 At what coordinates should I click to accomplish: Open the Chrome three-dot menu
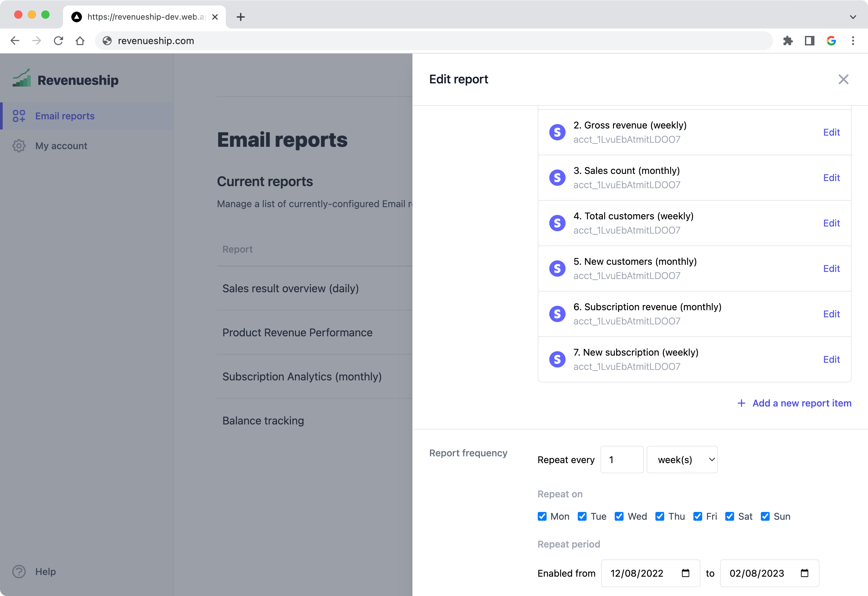coord(853,41)
